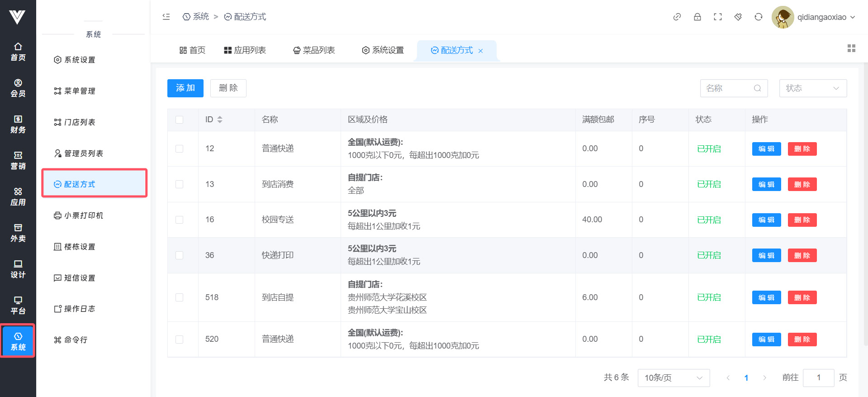Go to 财务 in the left navigation

pos(18,124)
